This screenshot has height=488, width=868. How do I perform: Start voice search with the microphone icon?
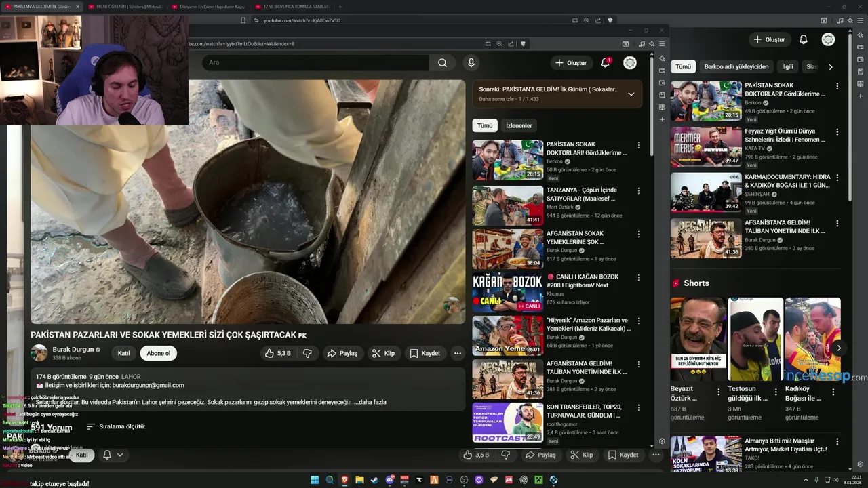click(x=471, y=63)
